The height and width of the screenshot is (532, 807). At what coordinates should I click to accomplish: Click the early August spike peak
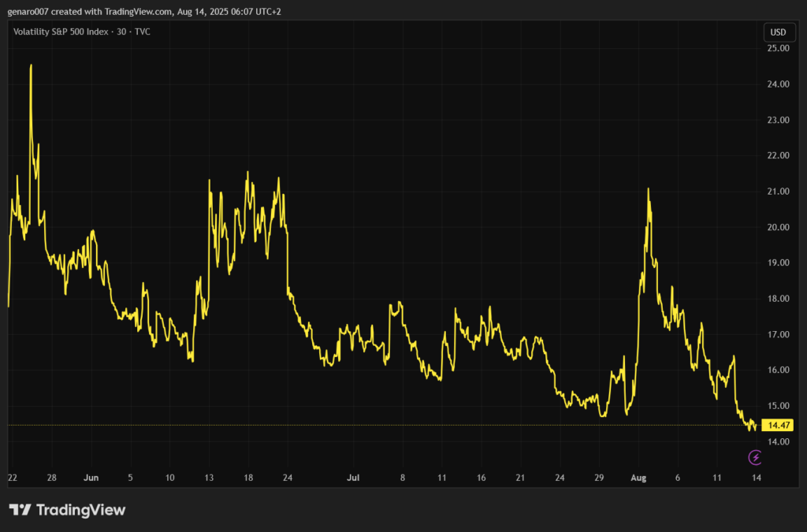pos(648,189)
